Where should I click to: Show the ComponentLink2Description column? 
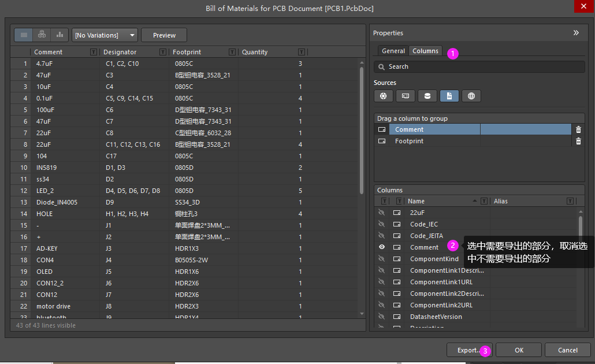[382, 294]
